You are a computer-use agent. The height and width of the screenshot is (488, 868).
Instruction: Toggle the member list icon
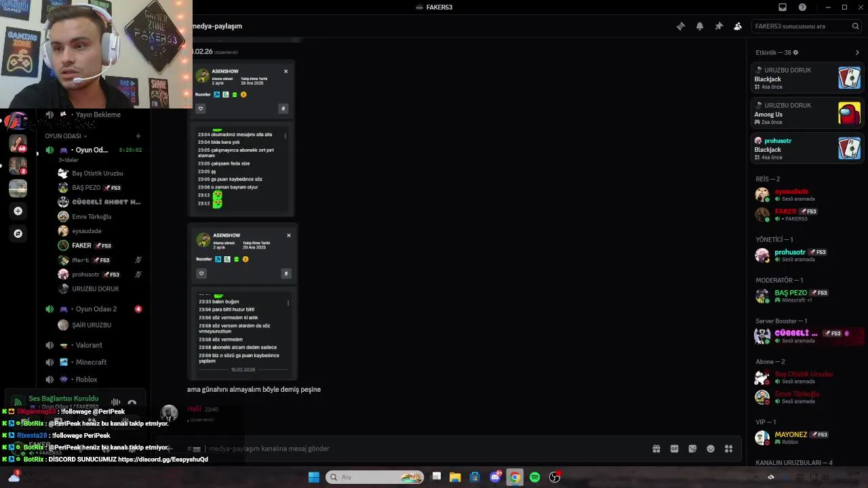tap(738, 26)
